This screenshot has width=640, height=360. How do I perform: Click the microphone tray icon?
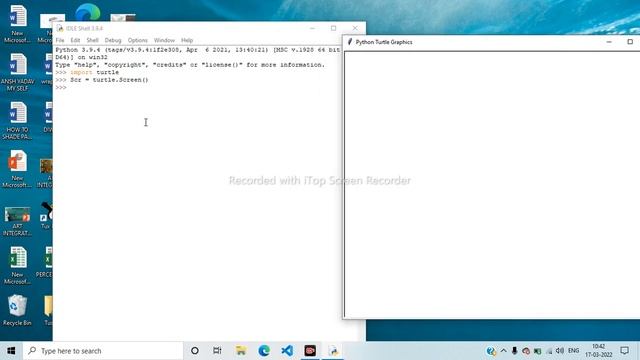[514, 351]
